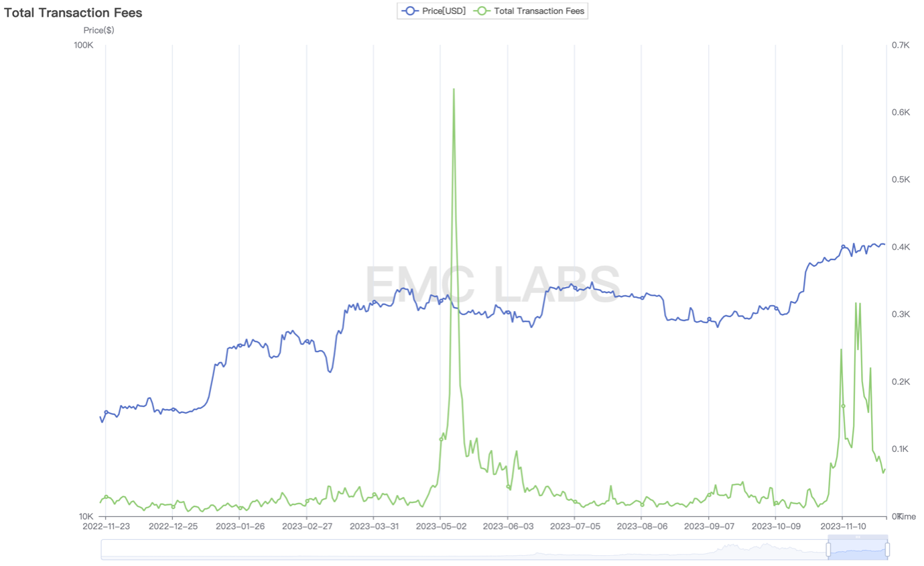Image resolution: width=924 pixels, height=566 pixels.
Task: Click the 2023-05-02 date label on the x-axis
Action: click(x=440, y=526)
